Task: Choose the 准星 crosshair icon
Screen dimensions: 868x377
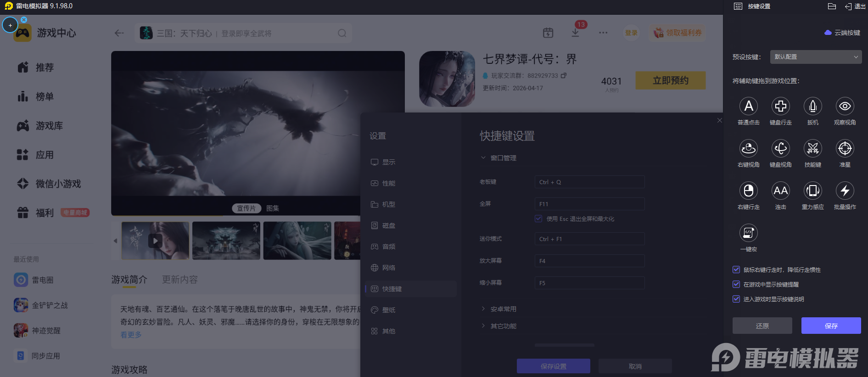Action: pyautogui.click(x=845, y=149)
